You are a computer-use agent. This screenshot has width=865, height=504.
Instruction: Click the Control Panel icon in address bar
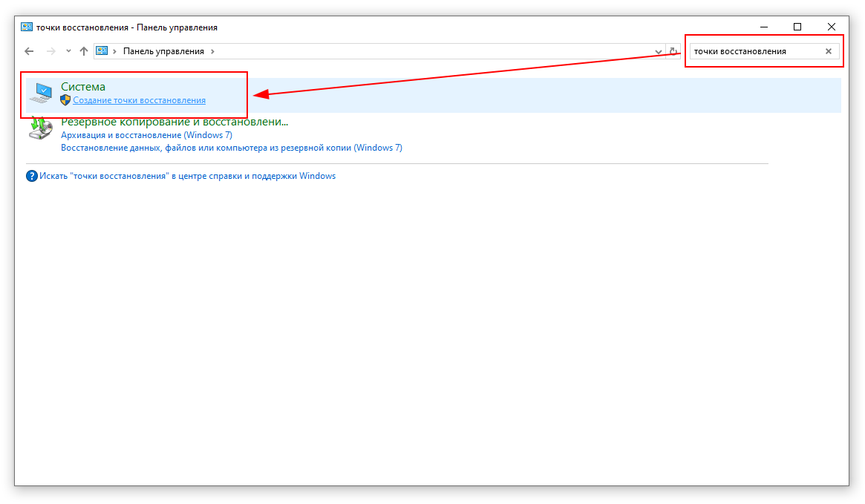(x=102, y=51)
